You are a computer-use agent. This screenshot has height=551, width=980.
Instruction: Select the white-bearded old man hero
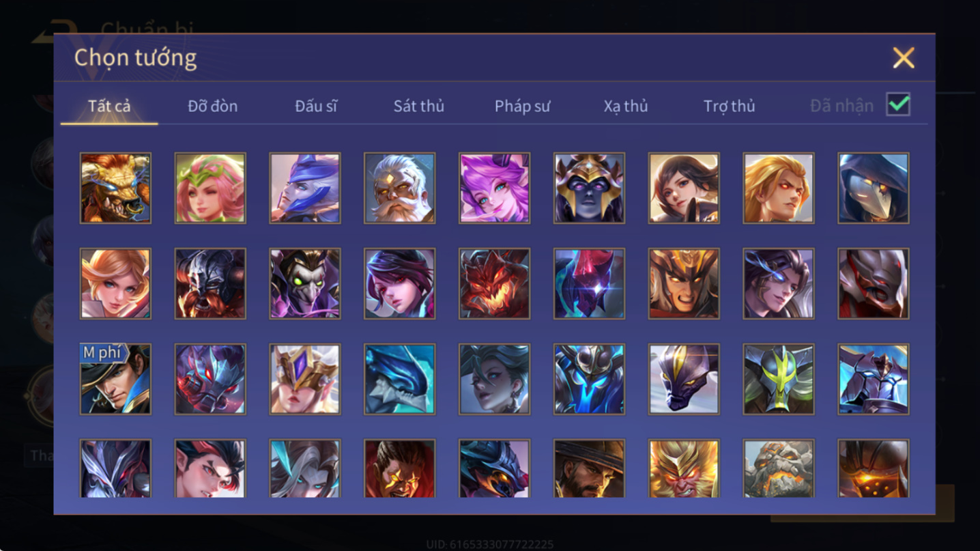400,188
